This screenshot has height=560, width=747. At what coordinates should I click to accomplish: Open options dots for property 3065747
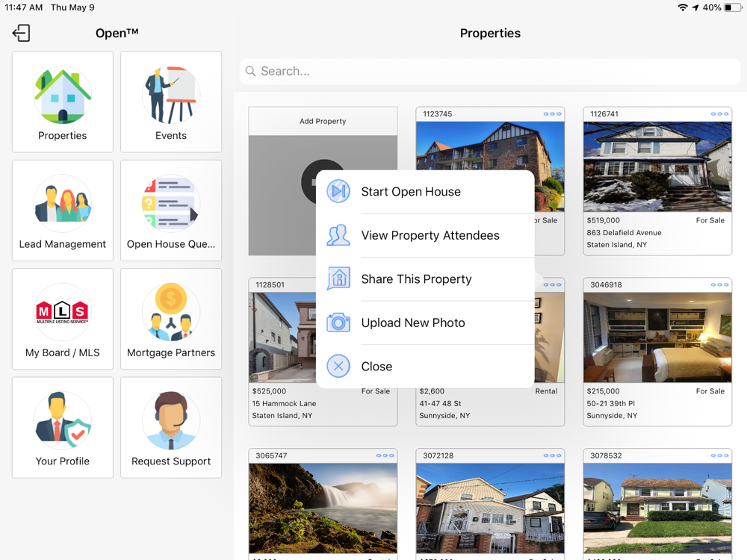385,455
